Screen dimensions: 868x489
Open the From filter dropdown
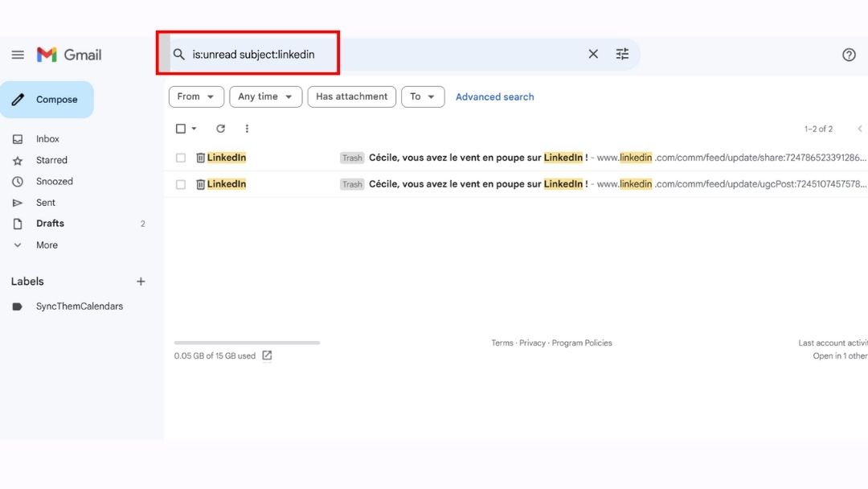pos(196,97)
